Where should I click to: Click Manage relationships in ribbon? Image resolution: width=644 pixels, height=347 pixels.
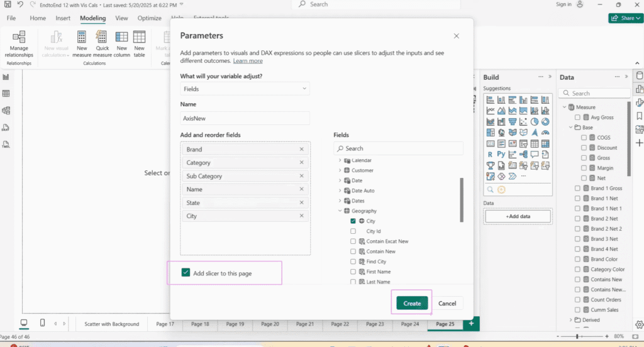tap(19, 44)
